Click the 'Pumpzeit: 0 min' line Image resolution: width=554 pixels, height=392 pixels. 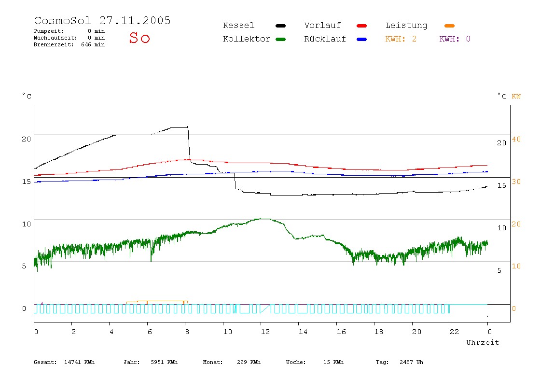[69, 31]
